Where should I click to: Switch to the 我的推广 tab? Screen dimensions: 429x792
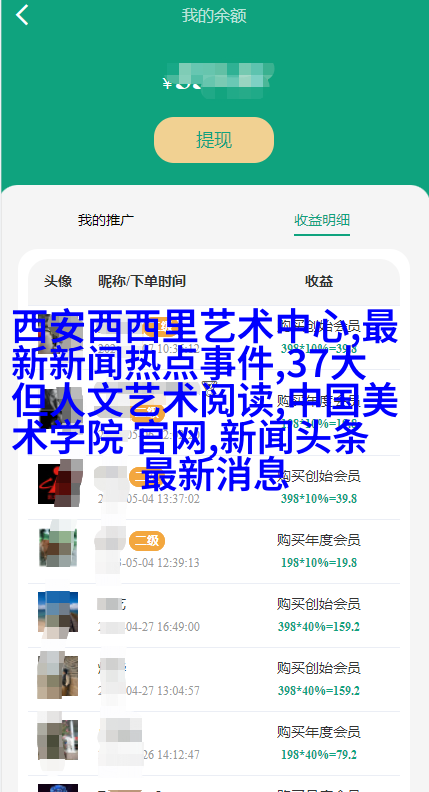pos(106,220)
